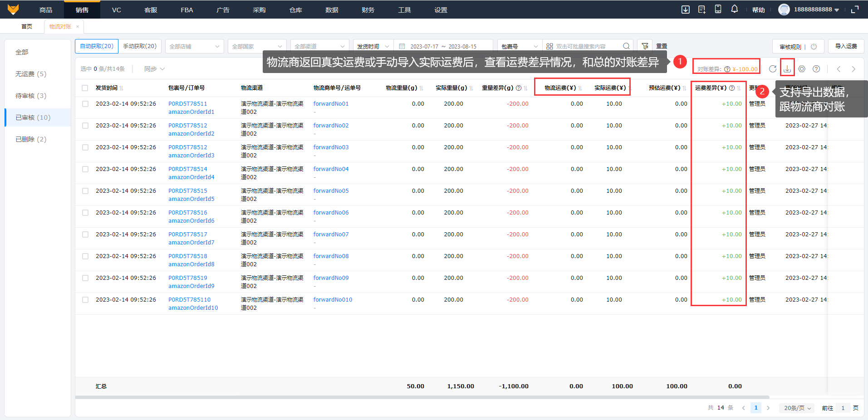Switch to the 手动获取(20) tab
This screenshot has width=868, height=420.
(140, 46)
